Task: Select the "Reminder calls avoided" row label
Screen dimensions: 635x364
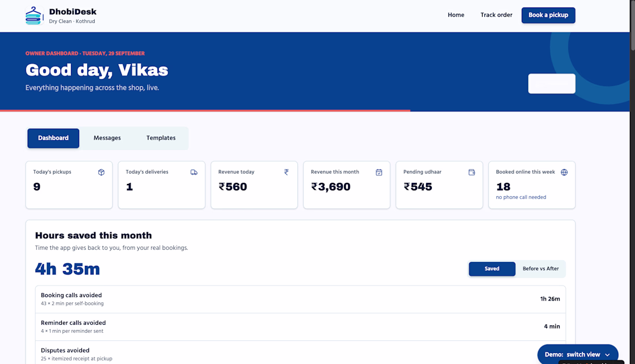Action: tap(73, 322)
